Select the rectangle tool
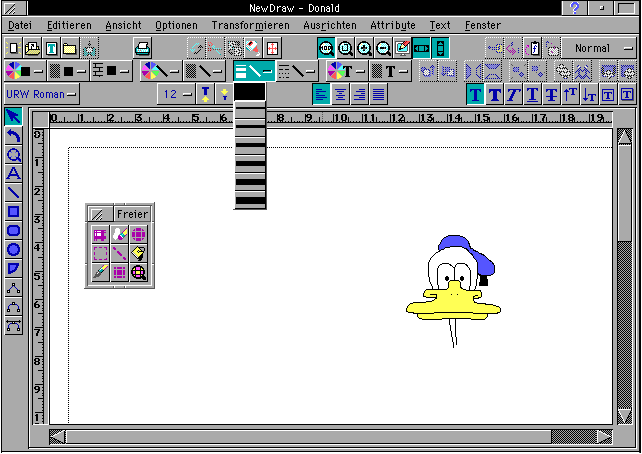642x454 pixels. [x=13, y=212]
